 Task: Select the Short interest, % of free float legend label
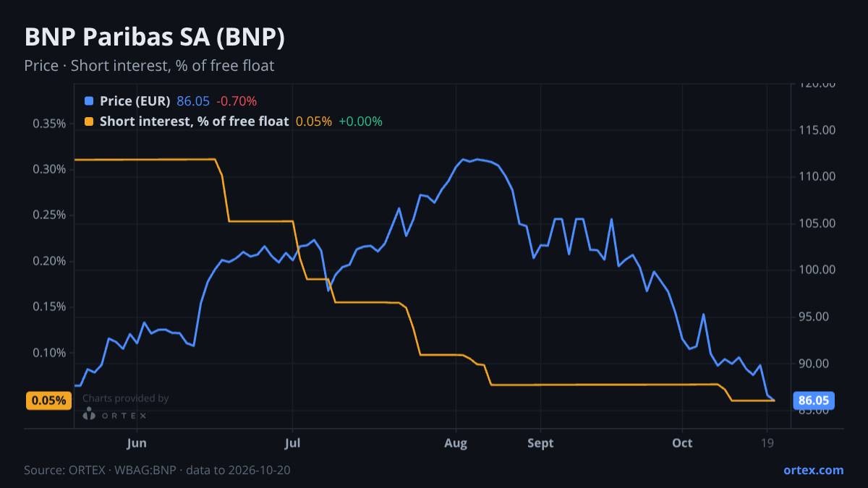194,121
